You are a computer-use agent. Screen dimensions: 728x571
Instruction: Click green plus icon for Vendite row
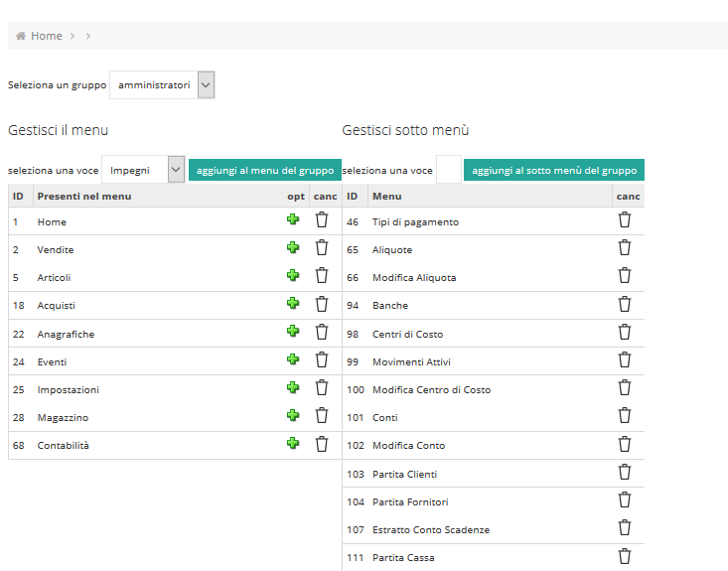coord(293,247)
